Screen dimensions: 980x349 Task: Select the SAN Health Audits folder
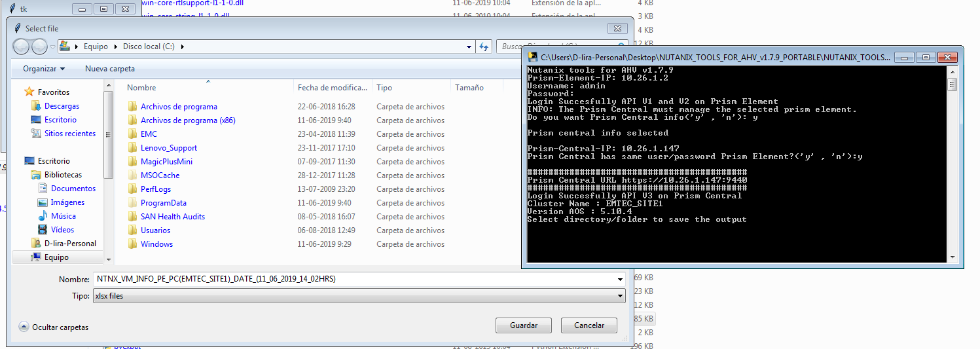coord(173,217)
